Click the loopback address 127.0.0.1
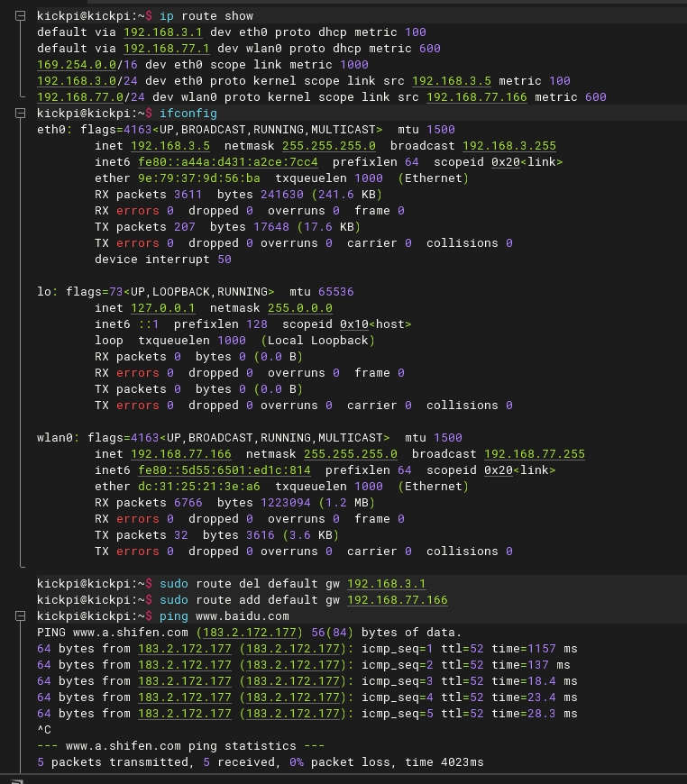This screenshot has height=784, width=687. [x=162, y=308]
